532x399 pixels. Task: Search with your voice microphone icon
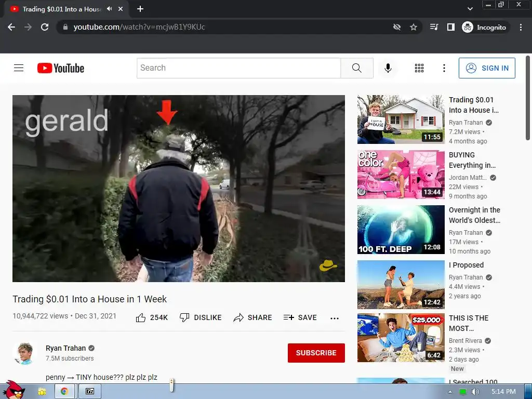pos(388,68)
